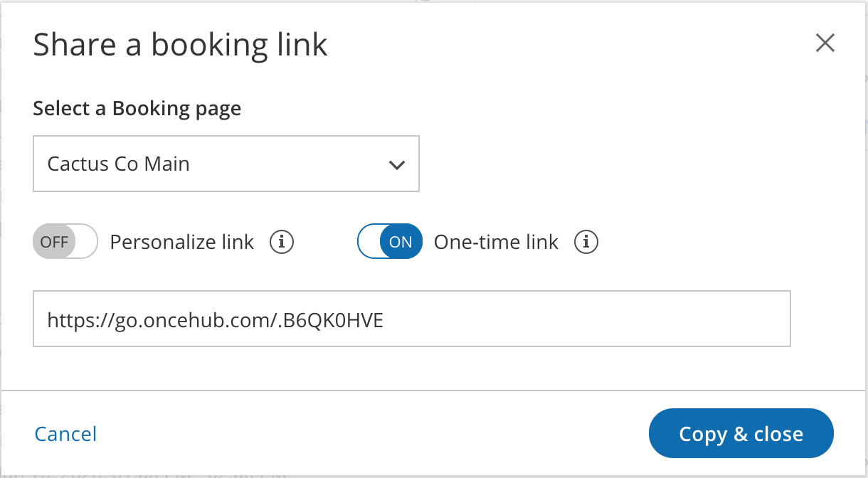The height and width of the screenshot is (478, 868).
Task: Select the Cactus Co Main text in dropdown
Action: (x=119, y=164)
